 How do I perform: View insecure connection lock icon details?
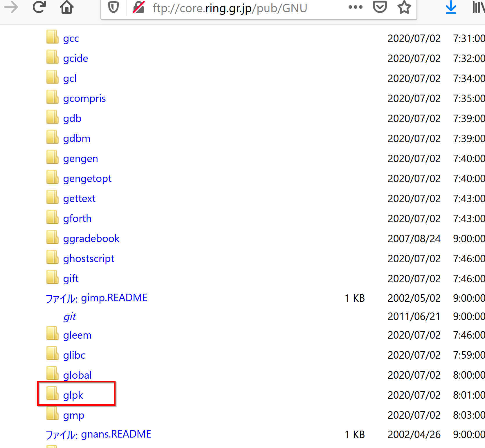pos(139,7)
